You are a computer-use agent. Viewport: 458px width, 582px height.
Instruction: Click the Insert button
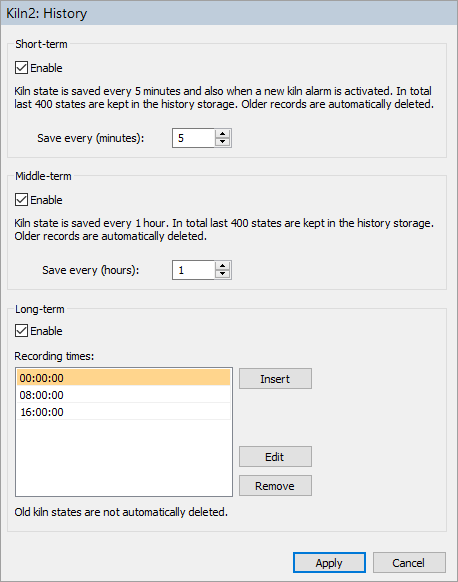(x=275, y=379)
